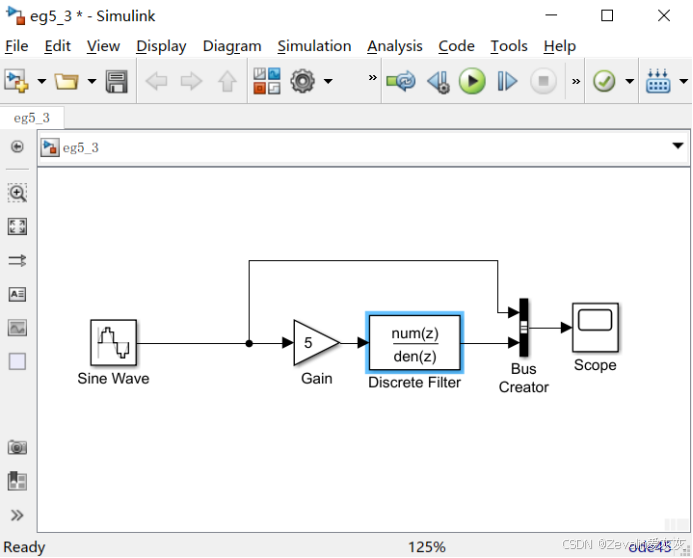
Task: Click the Up to Parent arrow
Action: 227,81
